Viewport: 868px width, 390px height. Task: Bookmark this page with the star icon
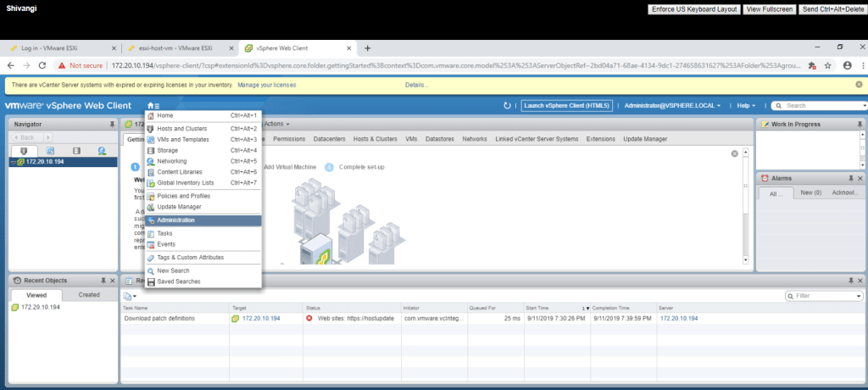pyautogui.click(x=828, y=64)
